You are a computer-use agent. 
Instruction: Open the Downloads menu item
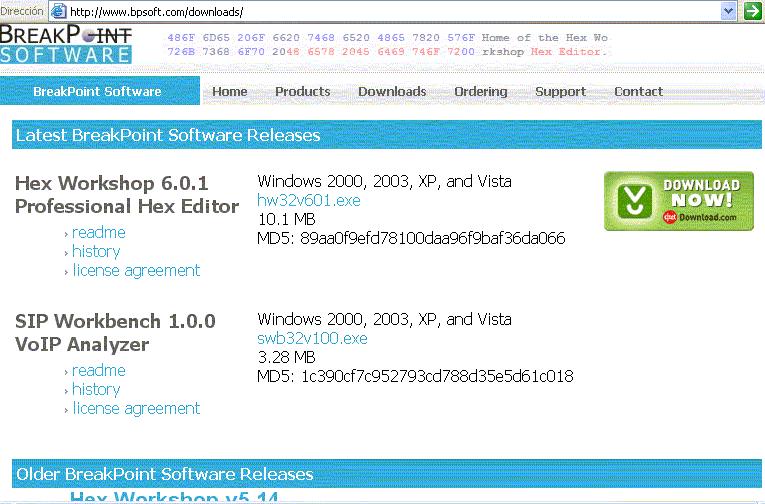coord(392,91)
